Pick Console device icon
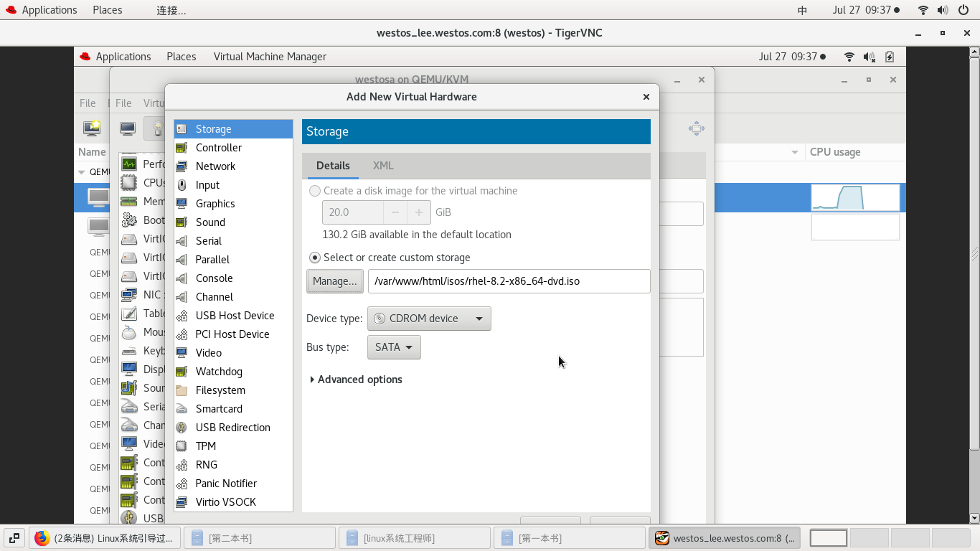The width and height of the screenshot is (980, 551). [x=182, y=278]
